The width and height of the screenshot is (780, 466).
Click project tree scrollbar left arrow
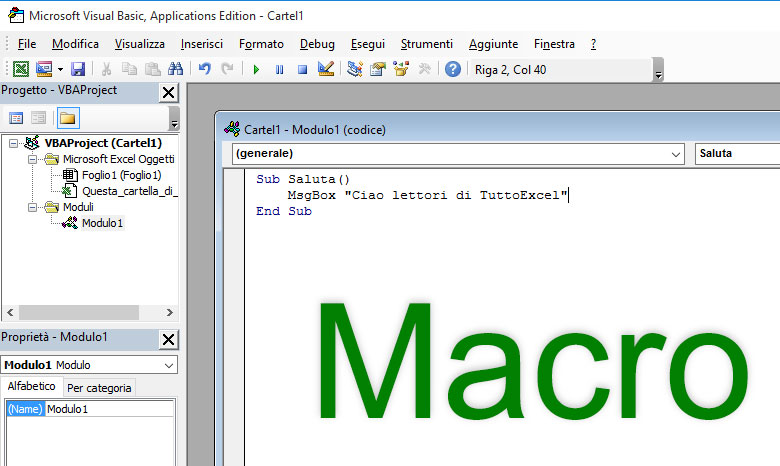10,312
